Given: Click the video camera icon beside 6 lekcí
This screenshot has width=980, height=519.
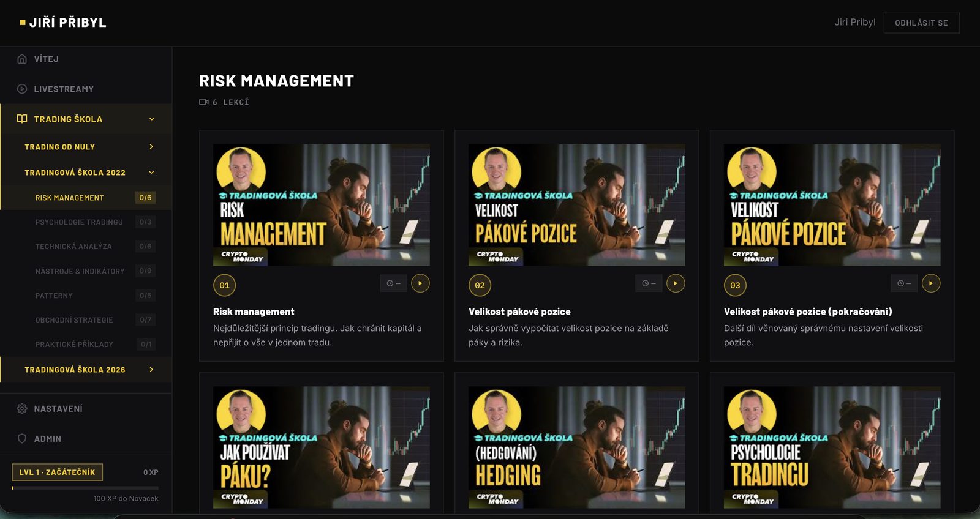Looking at the screenshot, I should 204,102.
